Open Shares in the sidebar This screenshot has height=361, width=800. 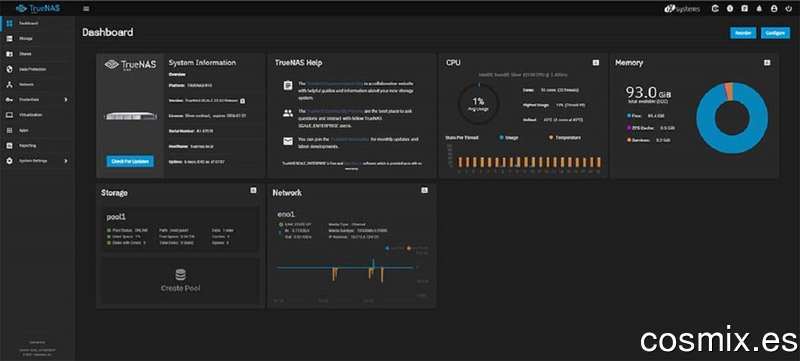pyautogui.click(x=38, y=54)
